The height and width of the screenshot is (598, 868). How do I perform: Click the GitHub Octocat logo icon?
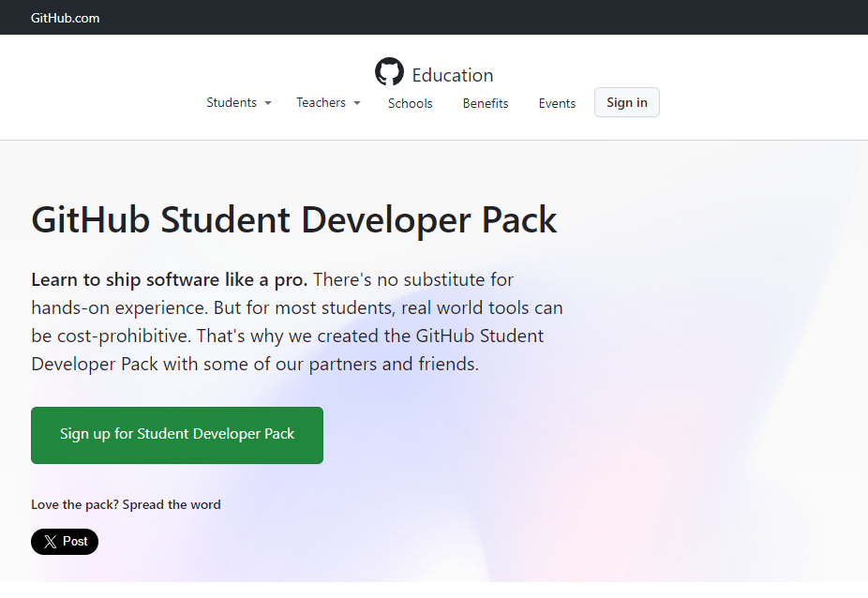[389, 71]
